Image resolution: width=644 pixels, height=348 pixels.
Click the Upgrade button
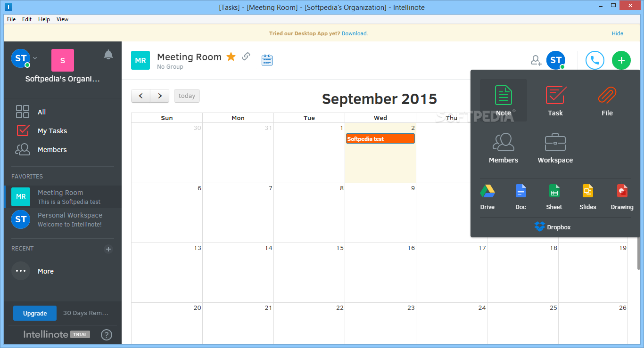[35, 313]
